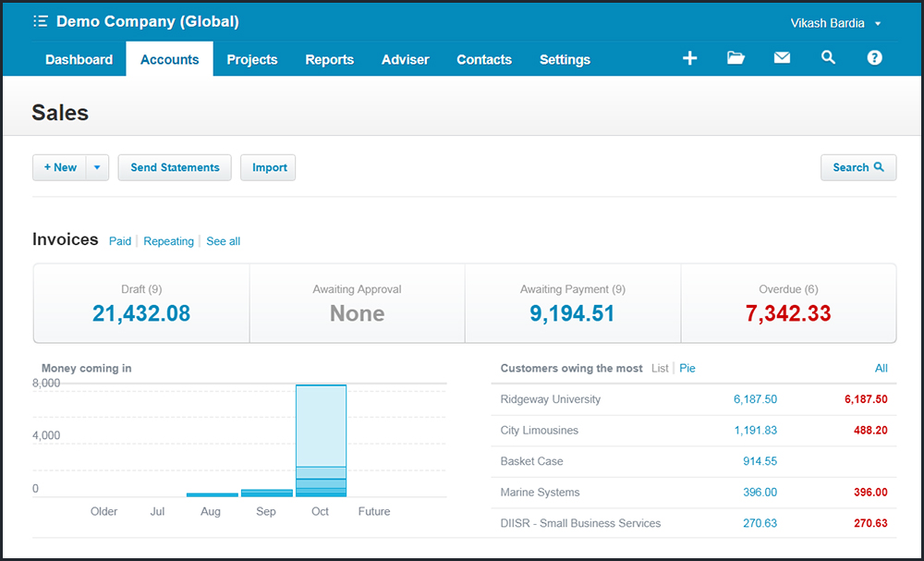The image size is (924, 561).
Task: Click the Import button
Action: click(268, 167)
